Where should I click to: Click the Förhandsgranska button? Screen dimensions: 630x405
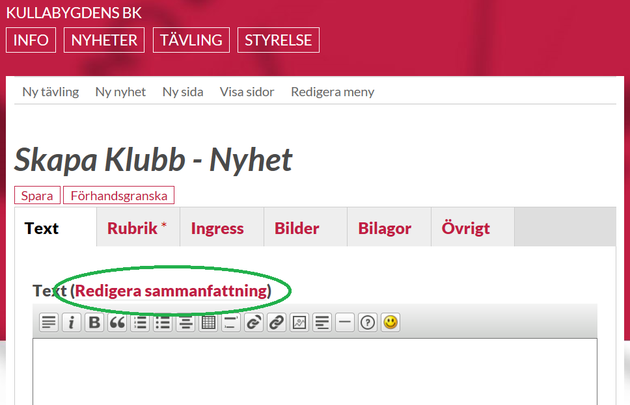point(119,196)
